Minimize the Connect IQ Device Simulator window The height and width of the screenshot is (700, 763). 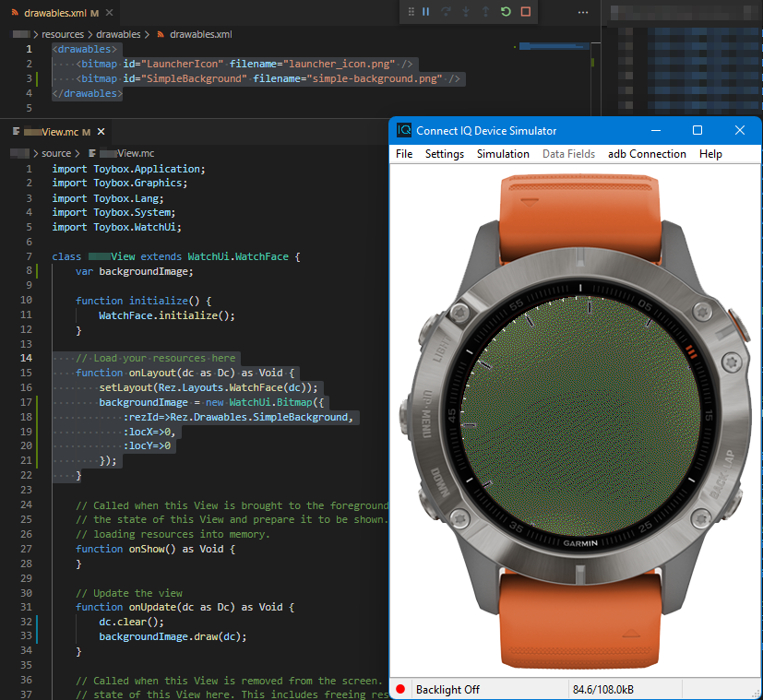(x=656, y=130)
